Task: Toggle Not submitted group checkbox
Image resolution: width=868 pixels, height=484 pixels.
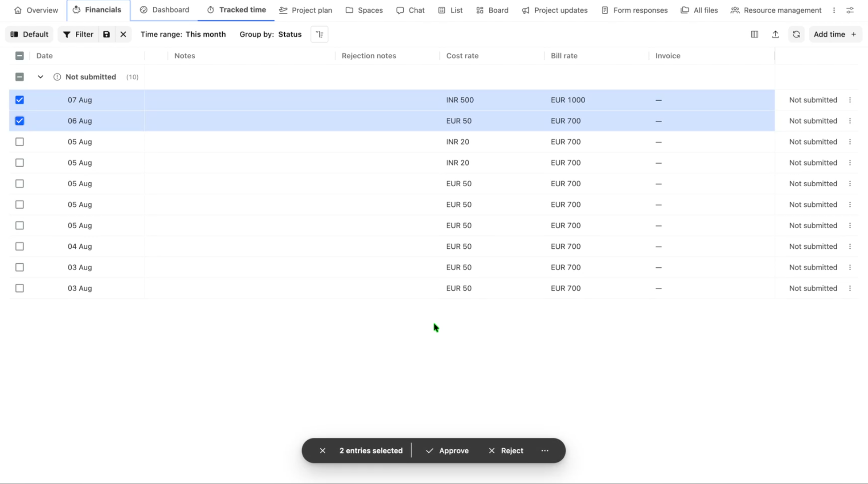Action: click(20, 77)
